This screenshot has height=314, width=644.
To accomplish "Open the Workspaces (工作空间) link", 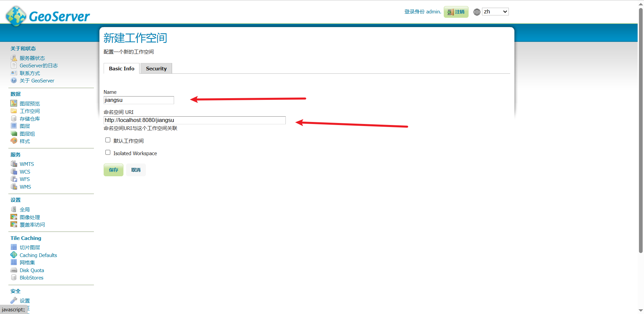I will [30, 111].
